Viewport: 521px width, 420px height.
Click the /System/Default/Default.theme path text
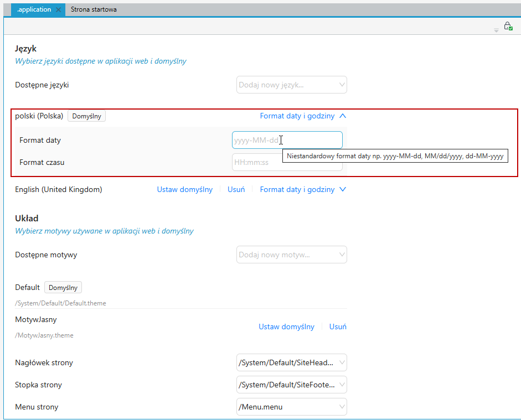pyautogui.click(x=60, y=303)
